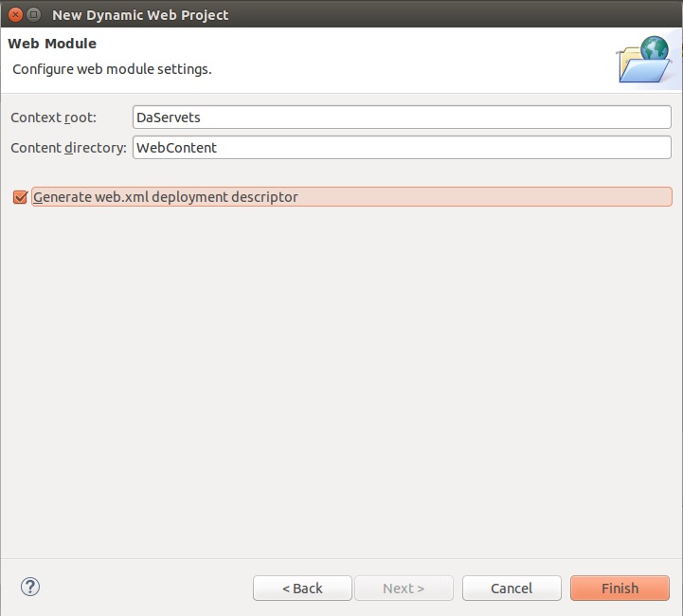This screenshot has height=616, width=683.
Task: Place cursor in the 'DaServets' text
Action: (169, 117)
